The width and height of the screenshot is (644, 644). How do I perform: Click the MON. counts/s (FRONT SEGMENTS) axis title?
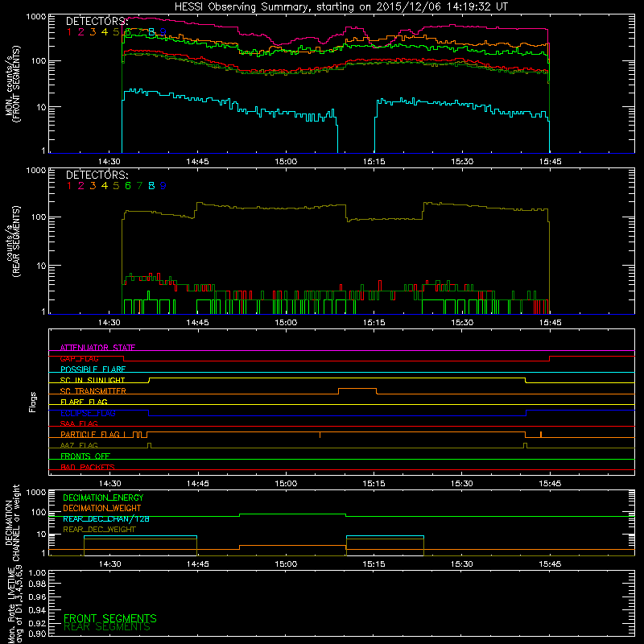click(12, 84)
